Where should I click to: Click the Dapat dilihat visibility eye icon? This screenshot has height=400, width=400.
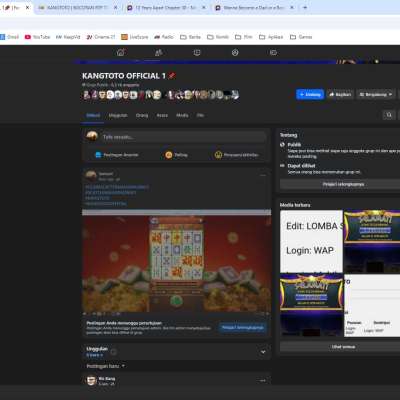(x=283, y=166)
